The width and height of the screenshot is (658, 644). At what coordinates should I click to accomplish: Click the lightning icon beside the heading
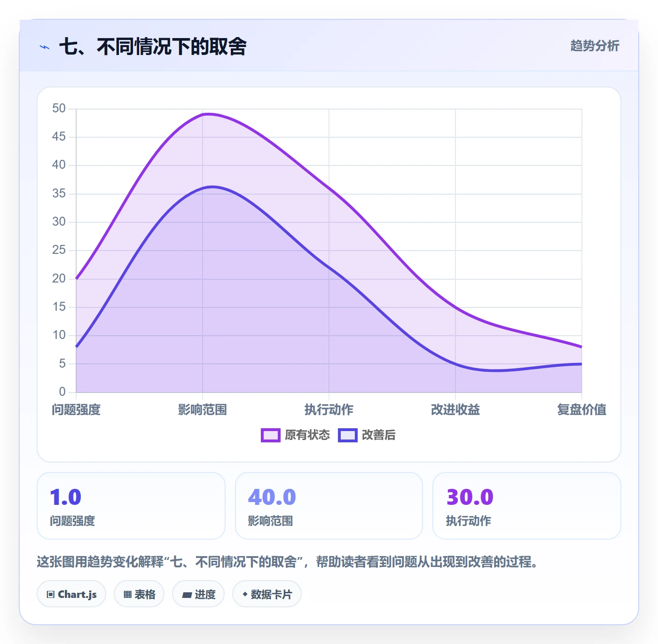coord(45,47)
